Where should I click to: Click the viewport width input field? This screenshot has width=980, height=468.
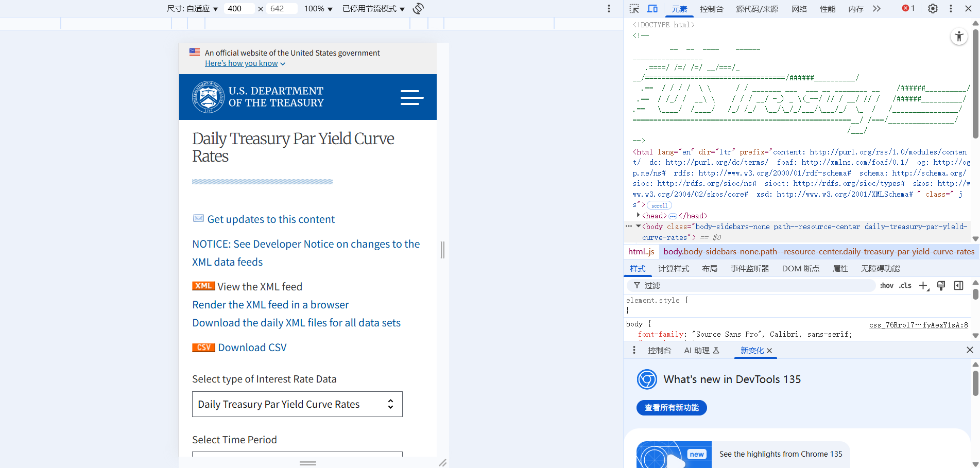tap(239, 9)
